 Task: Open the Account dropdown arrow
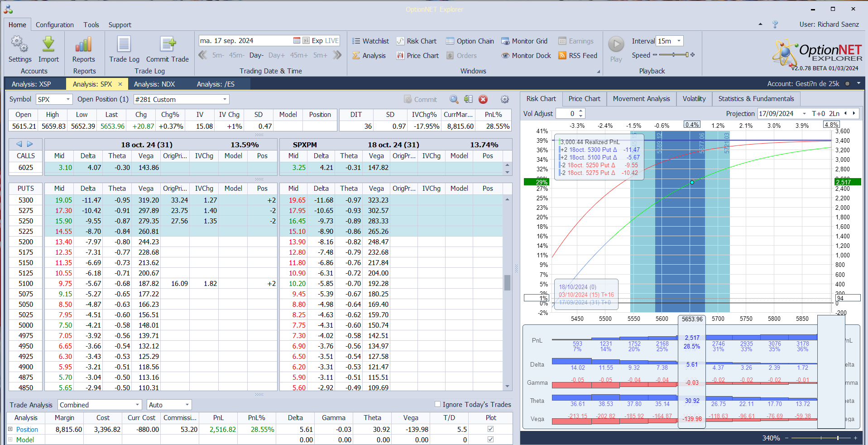(x=858, y=84)
